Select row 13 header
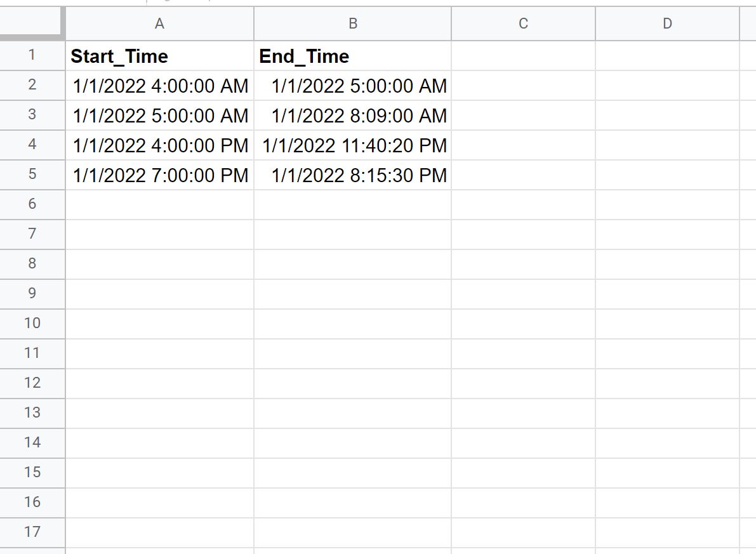The image size is (756, 554). pos(32,413)
